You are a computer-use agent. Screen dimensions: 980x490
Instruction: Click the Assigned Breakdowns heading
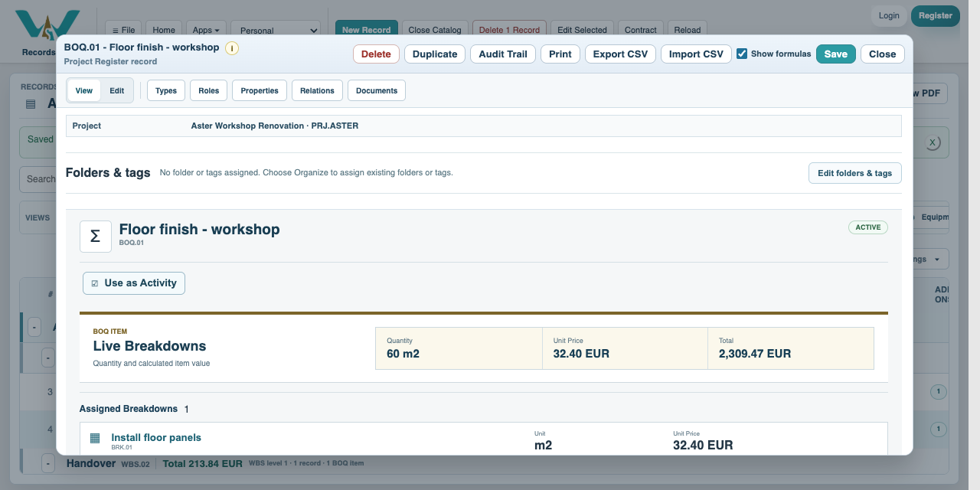[129, 409]
